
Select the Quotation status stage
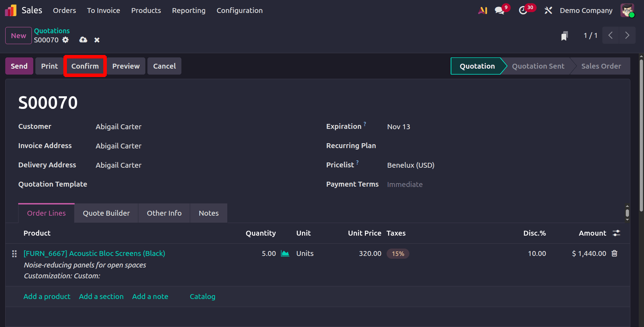point(477,66)
